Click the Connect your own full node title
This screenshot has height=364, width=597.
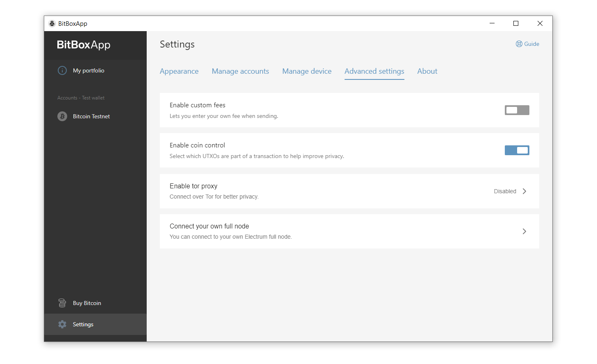tap(209, 226)
